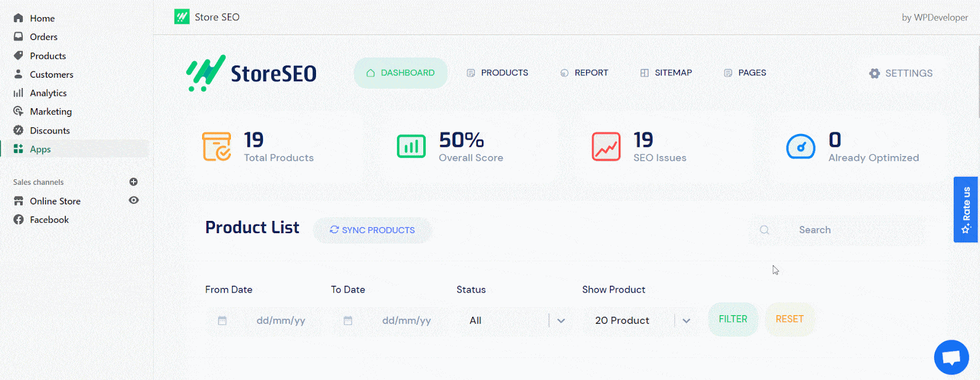
Task: Open the live chat bubble
Action: (951, 357)
